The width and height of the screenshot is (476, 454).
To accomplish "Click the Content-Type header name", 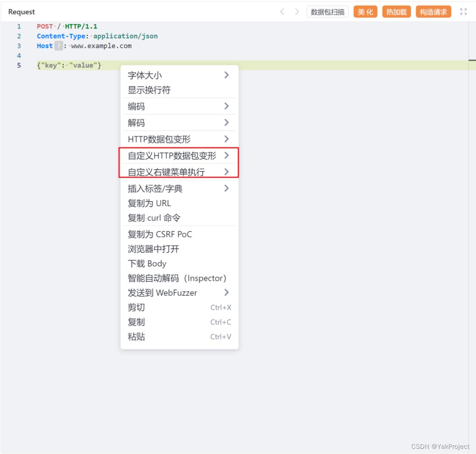I will point(61,36).
